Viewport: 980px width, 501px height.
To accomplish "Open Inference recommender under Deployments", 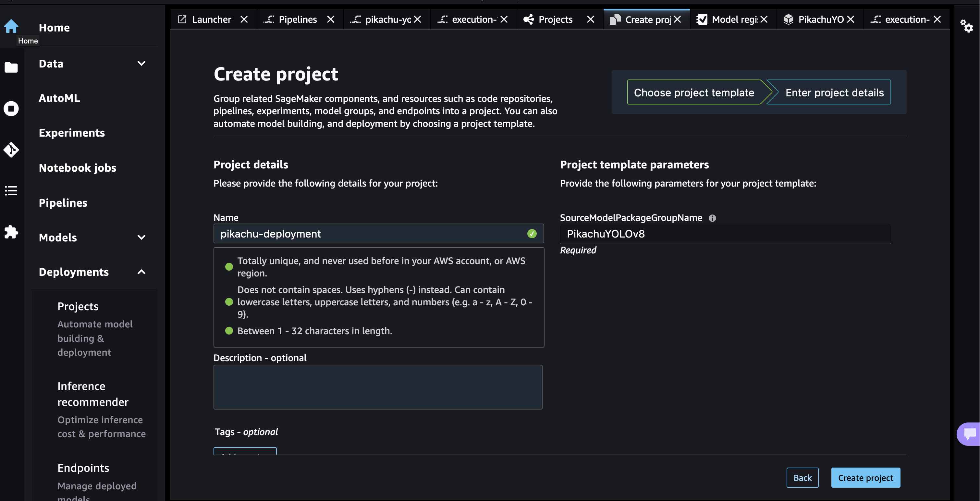I will (93, 394).
